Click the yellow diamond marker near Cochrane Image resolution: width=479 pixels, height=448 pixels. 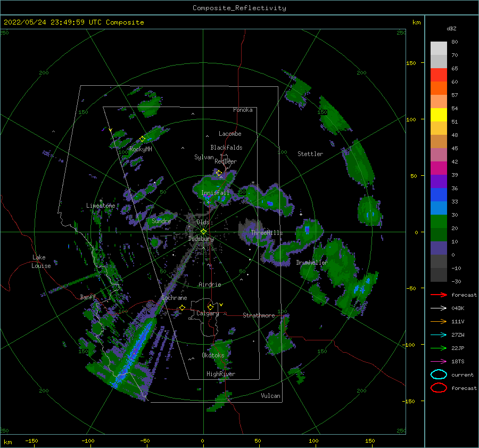(x=183, y=307)
